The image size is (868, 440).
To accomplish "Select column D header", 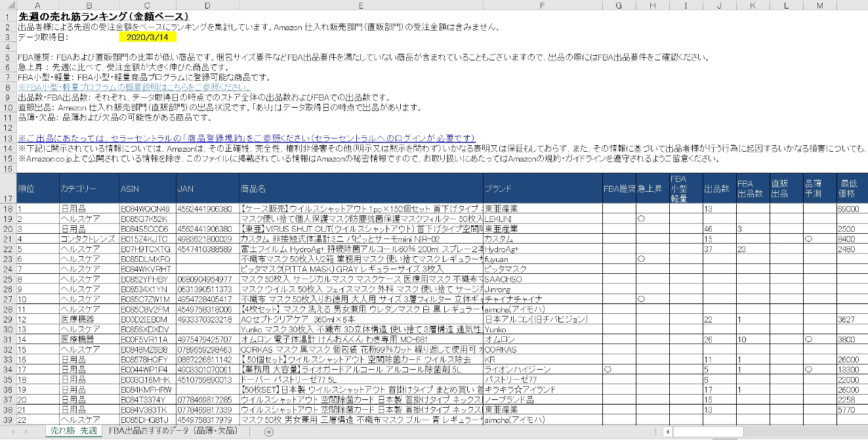I will click(x=207, y=5).
